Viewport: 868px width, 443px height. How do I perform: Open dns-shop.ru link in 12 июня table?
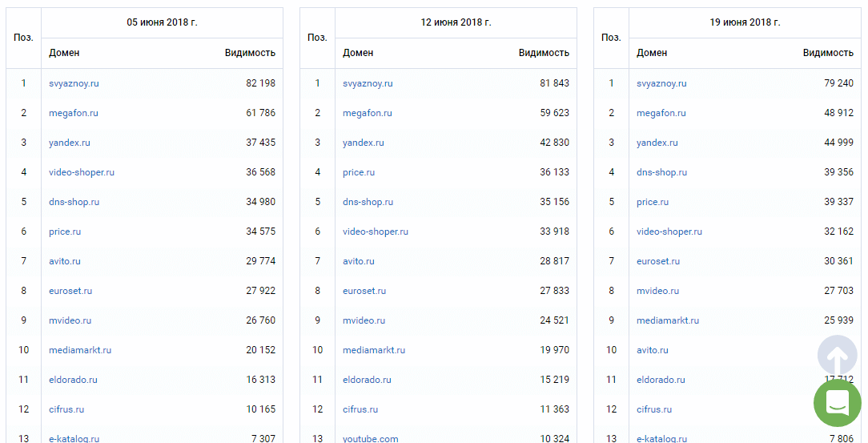point(368,202)
